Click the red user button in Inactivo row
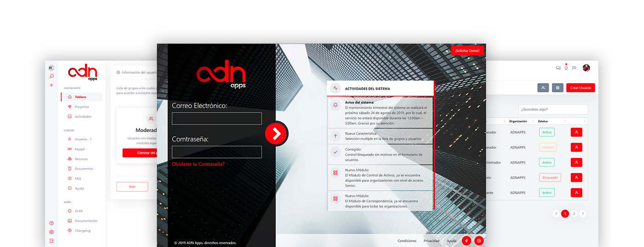Image resolution: width=644 pixels, height=247 pixels. 576,147
